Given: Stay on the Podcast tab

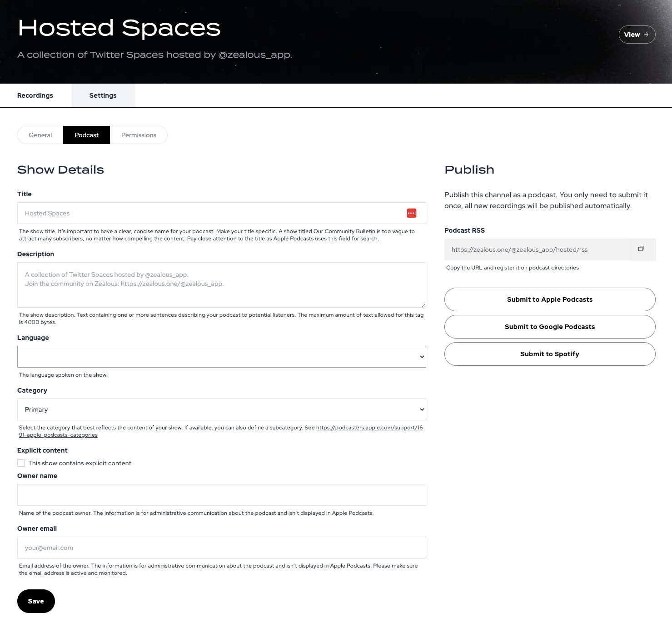Looking at the screenshot, I should (x=86, y=135).
